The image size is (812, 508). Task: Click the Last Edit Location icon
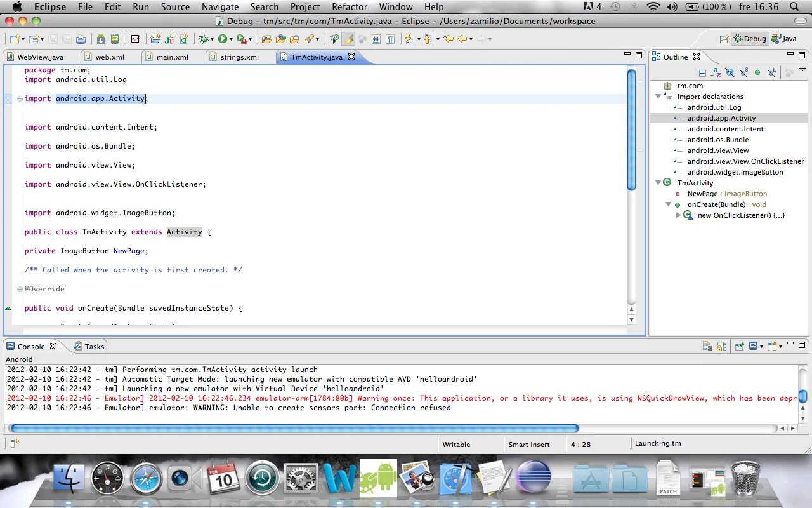tap(449, 39)
